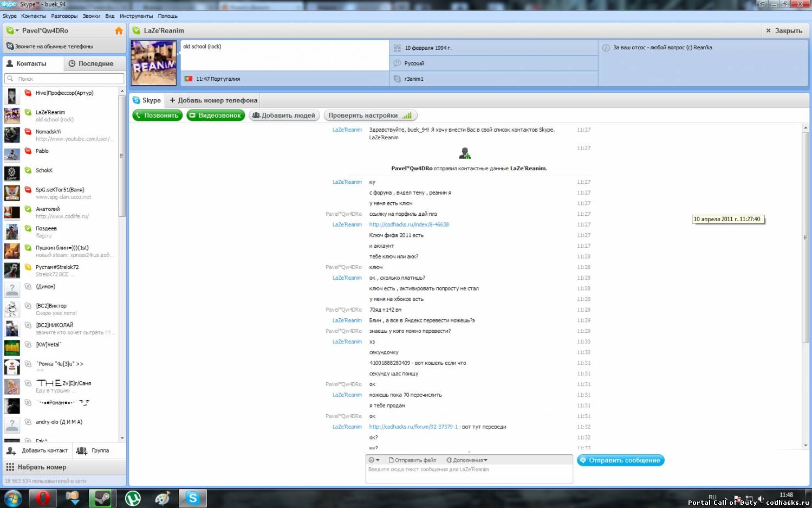Switch to the Добавь номер телефона tab
The height and width of the screenshot is (508, 812).
tap(213, 100)
